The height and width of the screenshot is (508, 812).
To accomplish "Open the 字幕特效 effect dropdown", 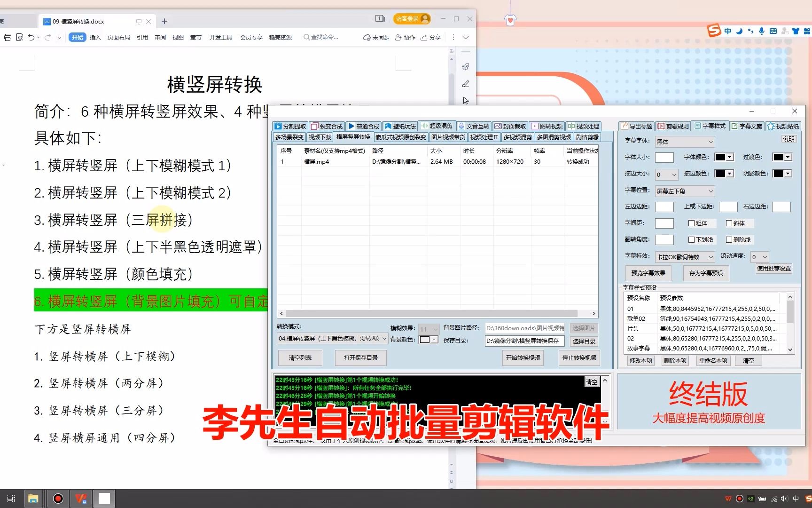I will 685,257.
